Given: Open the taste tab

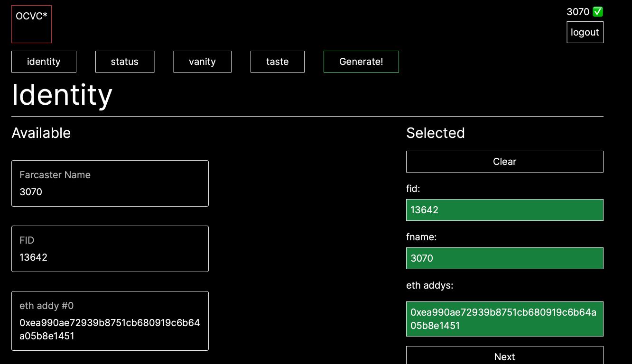Looking at the screenshot, I should pos(278,62).
